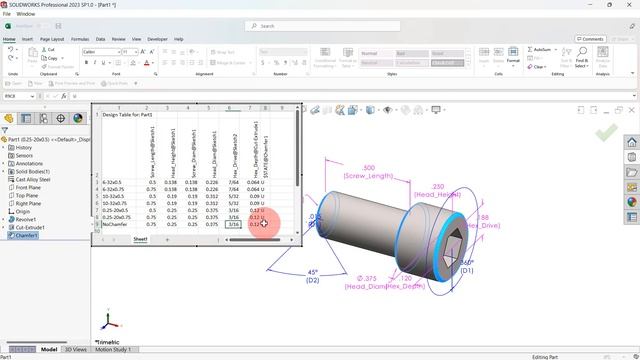Switch to the 3D Views tab

click(x=76, y=349)
